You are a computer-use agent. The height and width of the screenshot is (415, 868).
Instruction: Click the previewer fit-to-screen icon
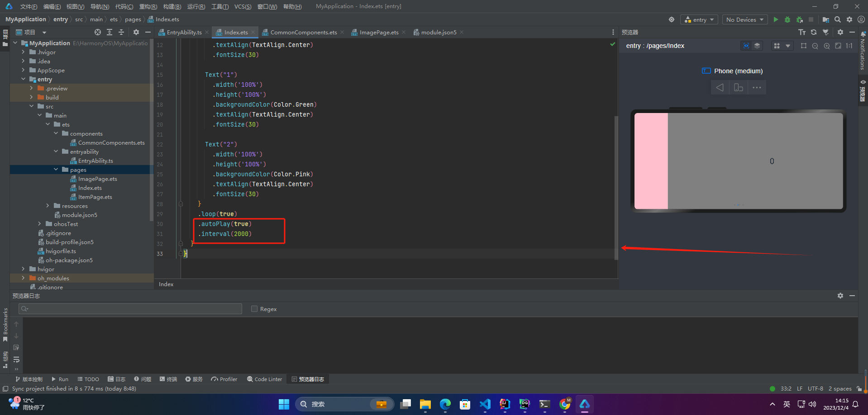(x=838, y=46)
